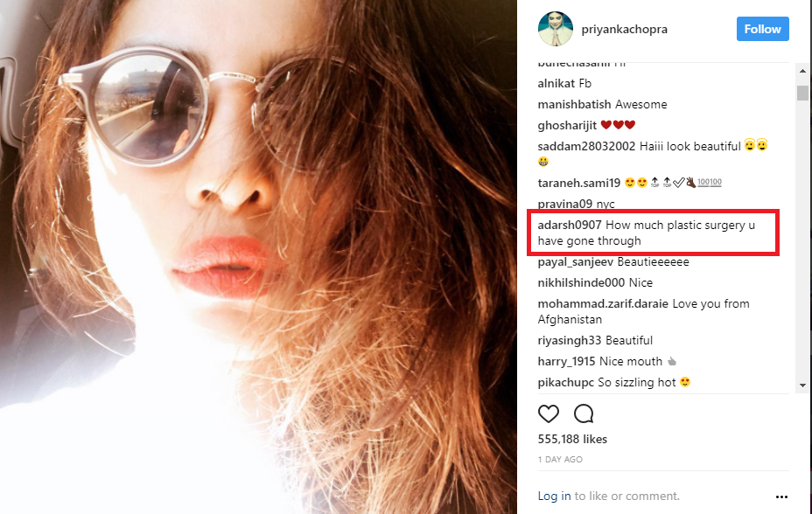Open saddam28032002 commenter profile
812x514 pixels.
[586, 146]
